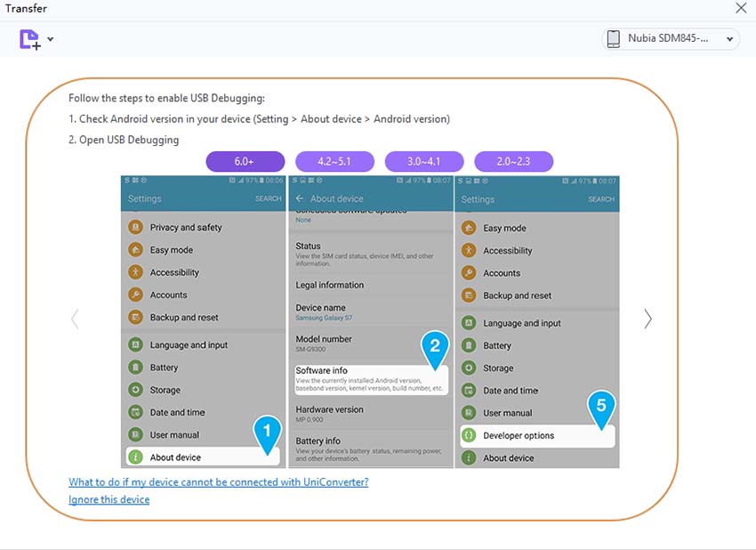Expand the add file dropdown arrow

click(51, 39)
